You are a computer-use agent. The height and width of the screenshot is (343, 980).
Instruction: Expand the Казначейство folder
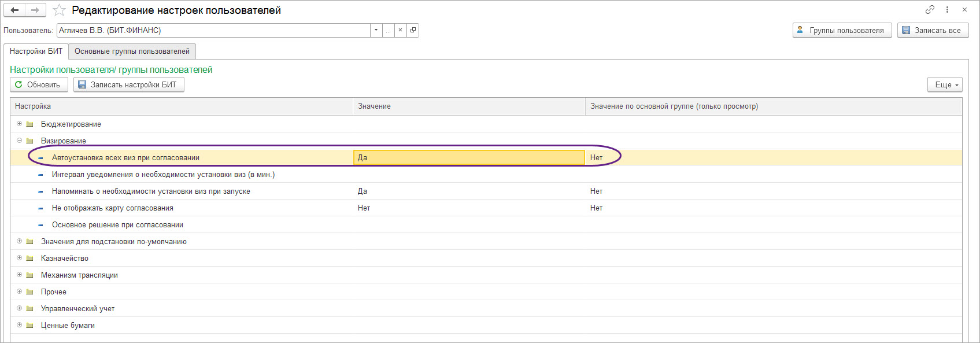(x=19, y=258)
